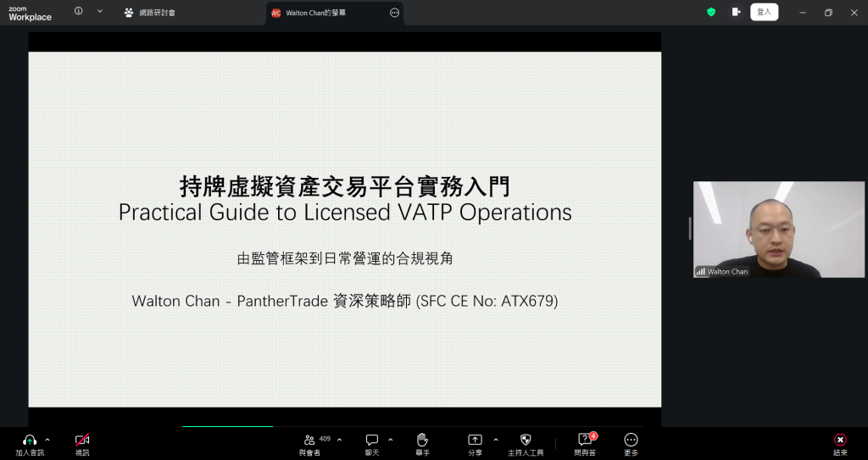Click Walton Chan's video thumbnail
The width and height of the screenshot is (868, 460).
pos(780,229)
